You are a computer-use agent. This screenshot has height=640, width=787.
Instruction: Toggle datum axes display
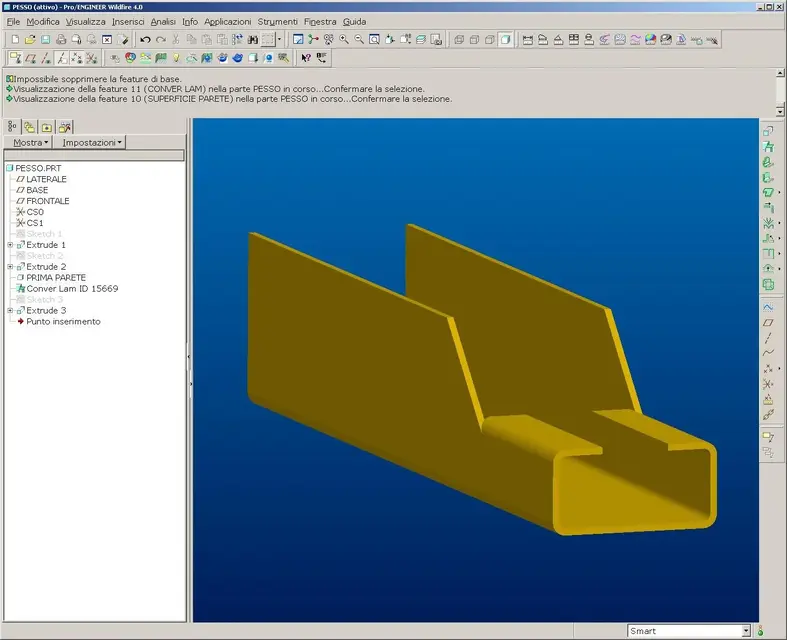pos(46,58)
